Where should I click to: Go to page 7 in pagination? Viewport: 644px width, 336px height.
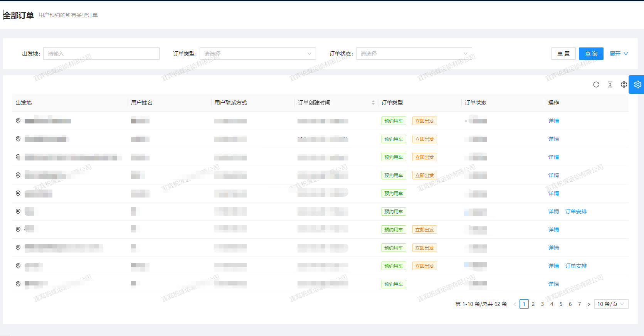tap(580, 304)
